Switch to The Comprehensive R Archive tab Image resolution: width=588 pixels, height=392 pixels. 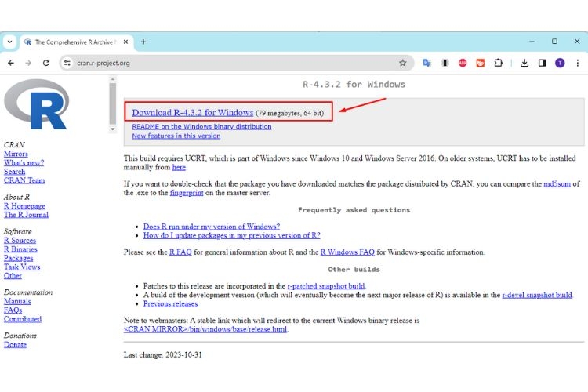click(x=74, y=42)
